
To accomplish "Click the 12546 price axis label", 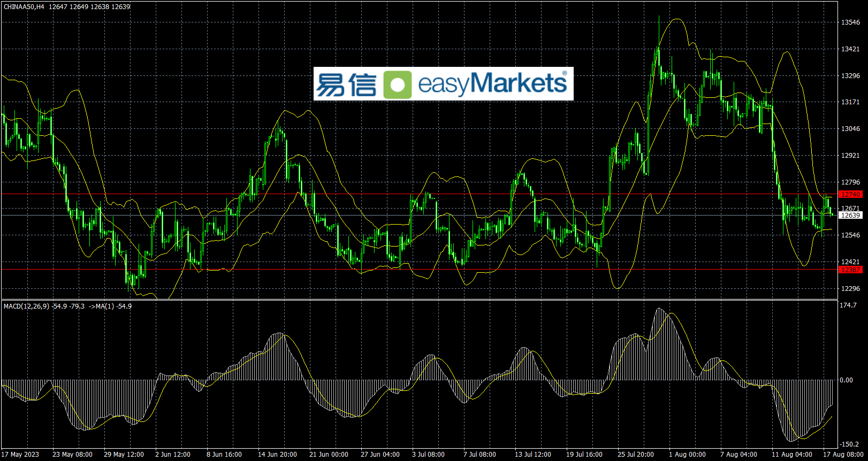I will 850,235.
